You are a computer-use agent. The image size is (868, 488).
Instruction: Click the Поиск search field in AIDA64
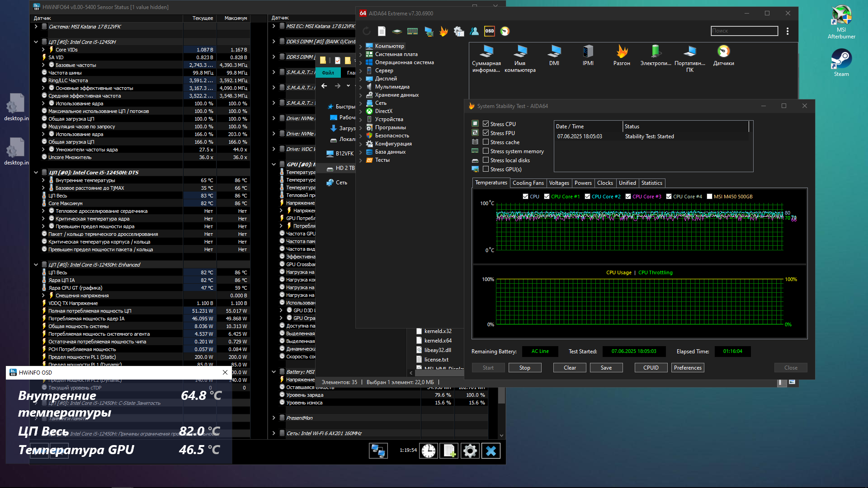click(744, 31)
